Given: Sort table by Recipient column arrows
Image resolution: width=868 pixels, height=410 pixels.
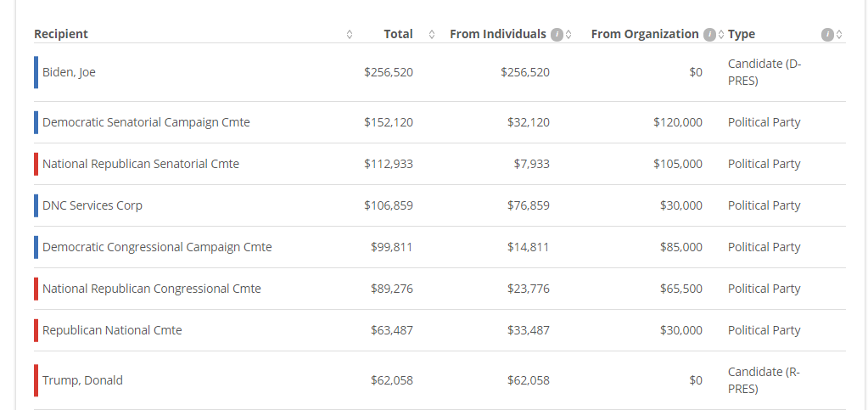Looking at the screenshot, I should (350, 34).
